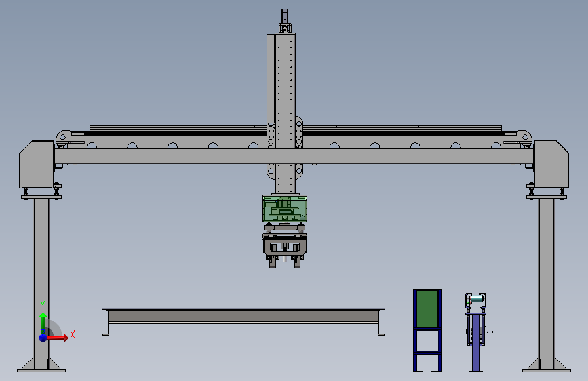Click the X label of the coordinate triad

(73, 334)
